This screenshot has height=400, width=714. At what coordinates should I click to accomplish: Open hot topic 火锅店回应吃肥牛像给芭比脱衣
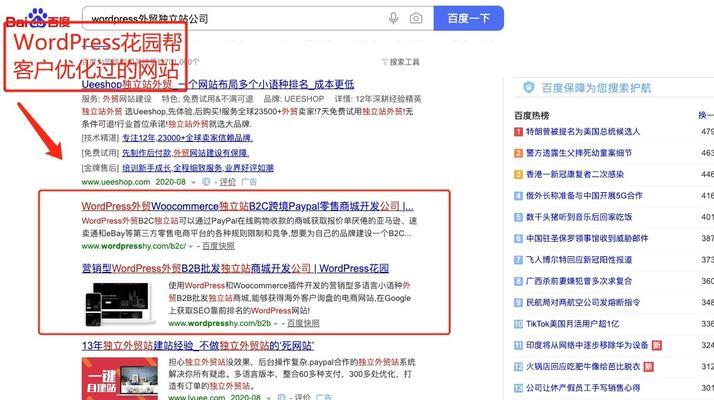[x=583, y=367]
